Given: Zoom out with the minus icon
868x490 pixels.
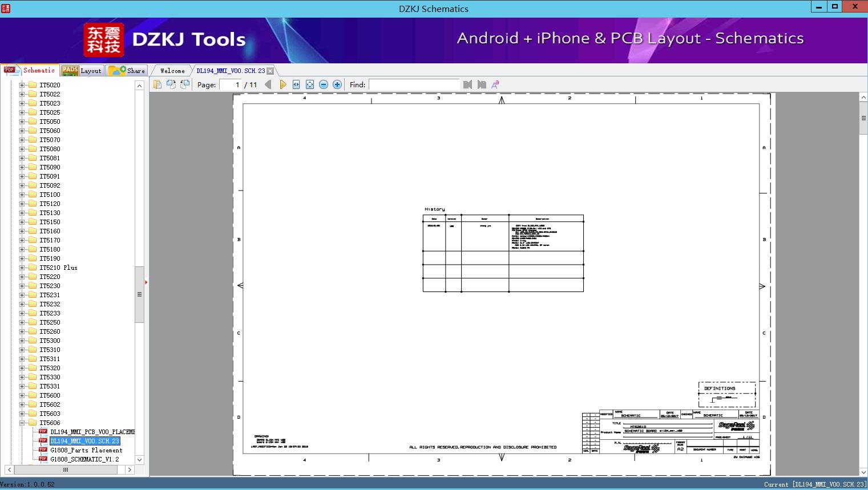Looking at the screenshot, I should [x=324, y=84].
